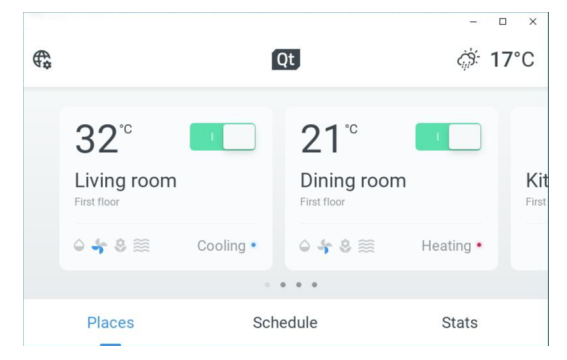The height and width of the screenshot is (360, 567).
Task: Toggle the Dining room power switch off
Action: tap(448, 137)
